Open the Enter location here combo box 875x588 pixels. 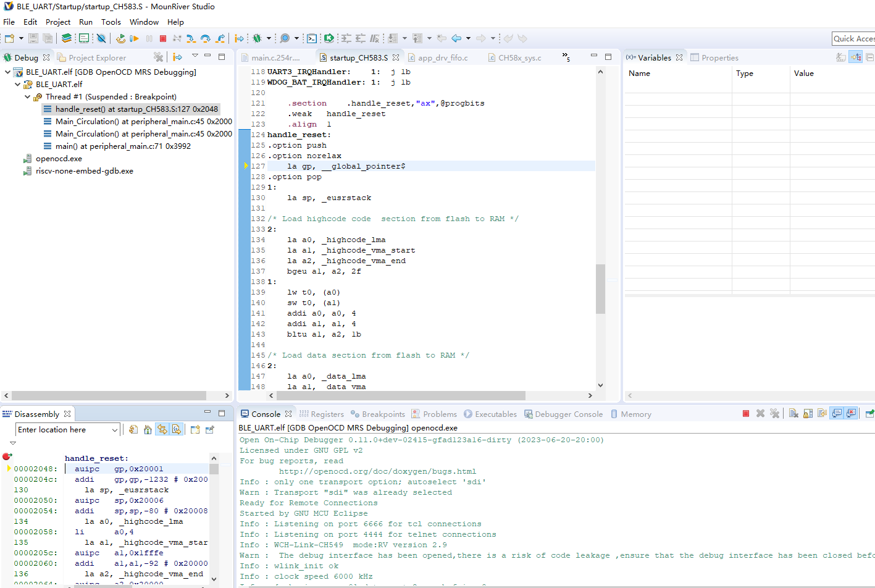67,430
